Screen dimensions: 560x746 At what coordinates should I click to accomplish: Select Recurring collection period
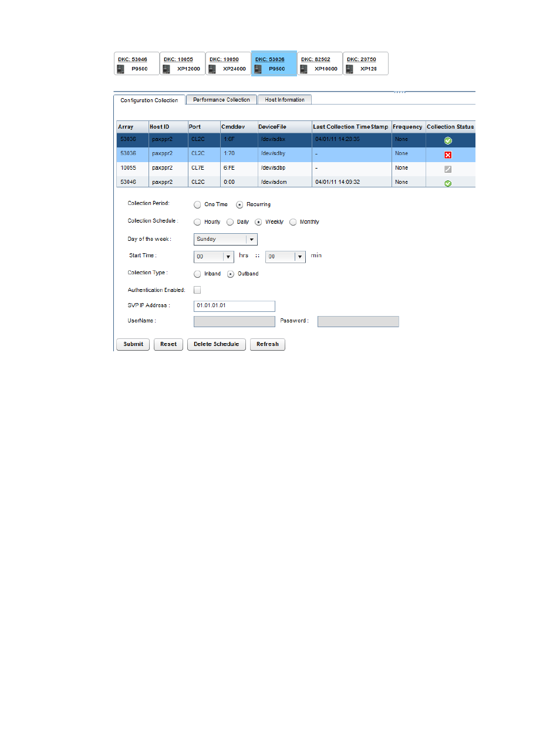click(x=239, y=205)
